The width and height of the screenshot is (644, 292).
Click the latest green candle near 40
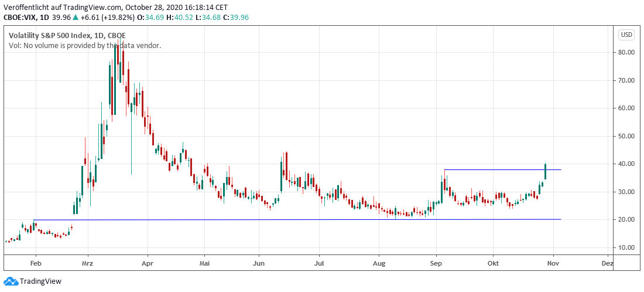(545, 171)
